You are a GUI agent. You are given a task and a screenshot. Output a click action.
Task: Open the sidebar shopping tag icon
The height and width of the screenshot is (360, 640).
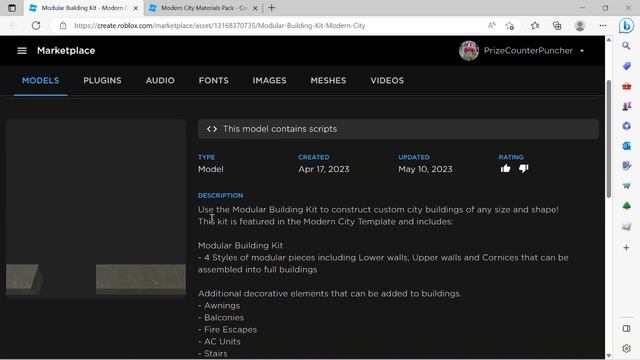pos(626,66)
